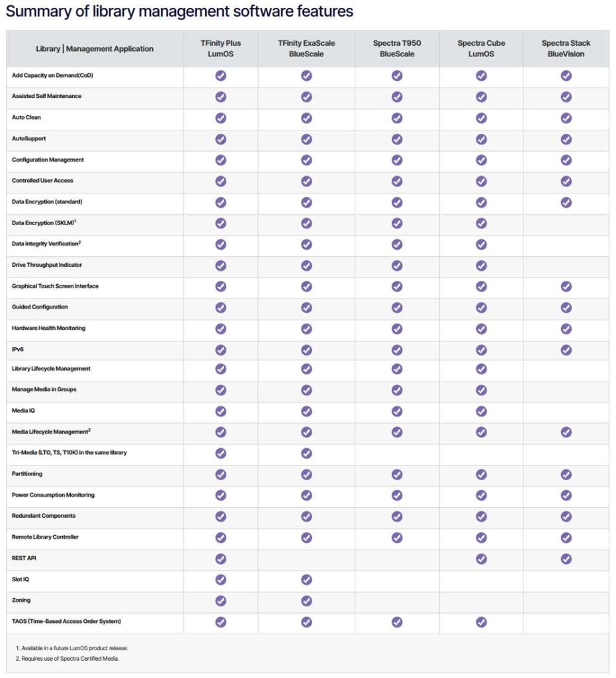Click the AutoSupport checkmark under Spectra T950 BlueScale
616x678 pixels.
[x=396, y=139]
